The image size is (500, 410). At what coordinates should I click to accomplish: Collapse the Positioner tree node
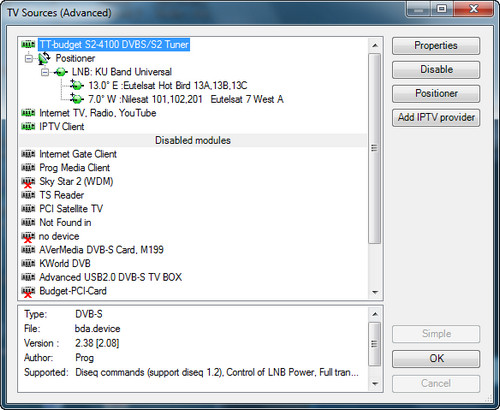point(29,59)
